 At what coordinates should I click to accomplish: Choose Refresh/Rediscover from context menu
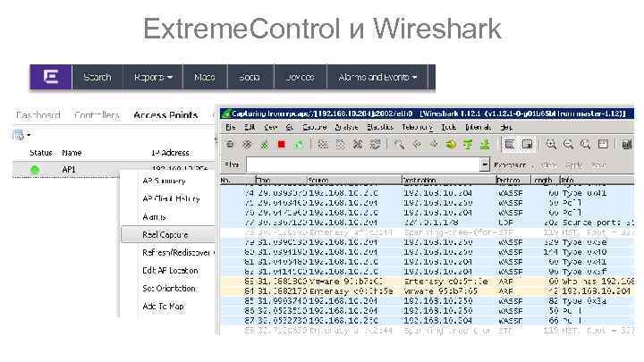[176, 252]
